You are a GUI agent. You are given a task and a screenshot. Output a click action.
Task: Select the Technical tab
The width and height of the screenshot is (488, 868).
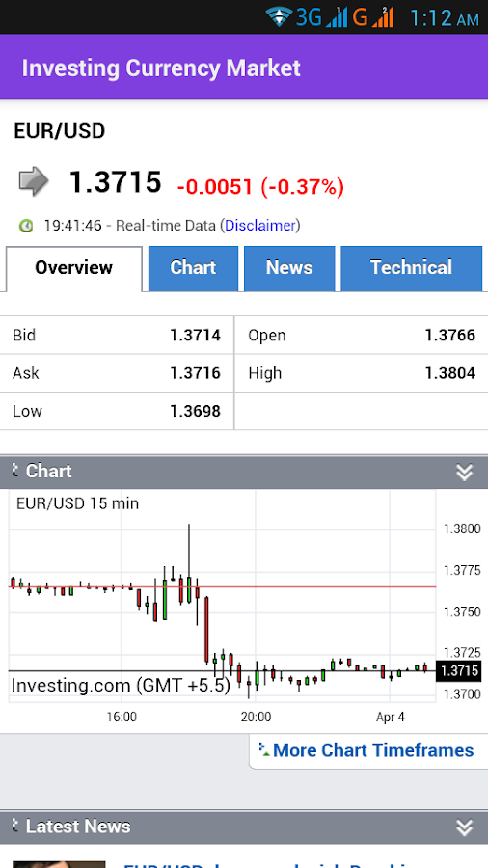411,268
